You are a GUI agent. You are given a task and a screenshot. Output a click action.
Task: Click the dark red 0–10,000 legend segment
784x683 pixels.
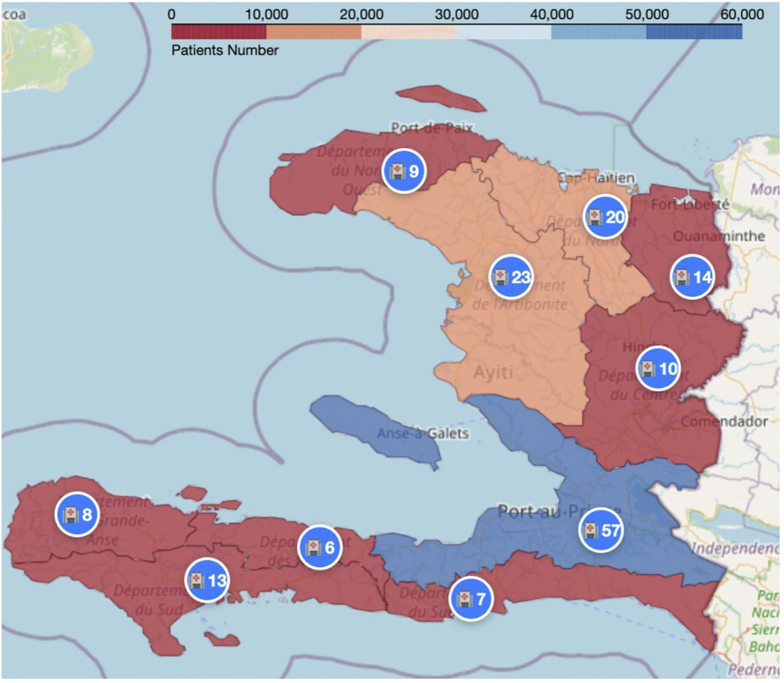[x=218, y=32]
